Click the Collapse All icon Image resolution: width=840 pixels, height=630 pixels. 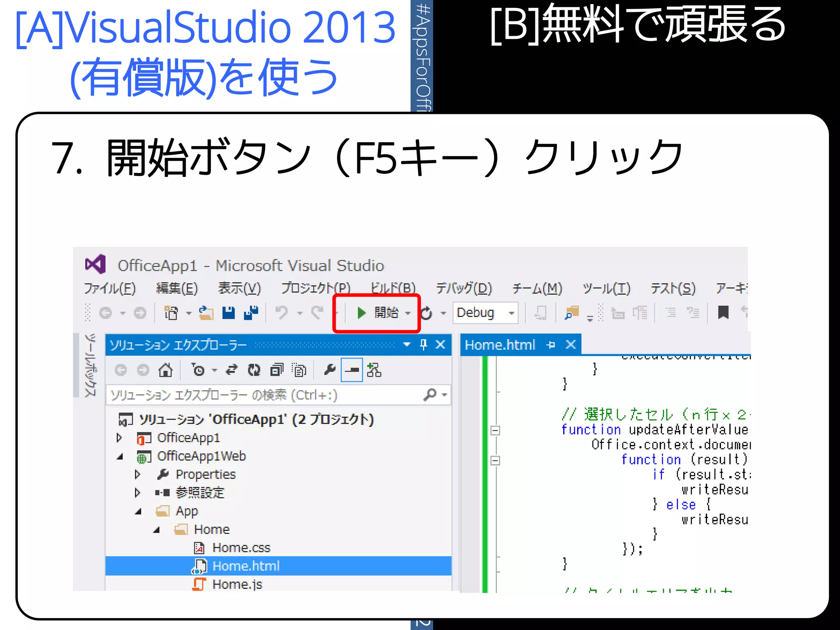[x=277, y=370]
